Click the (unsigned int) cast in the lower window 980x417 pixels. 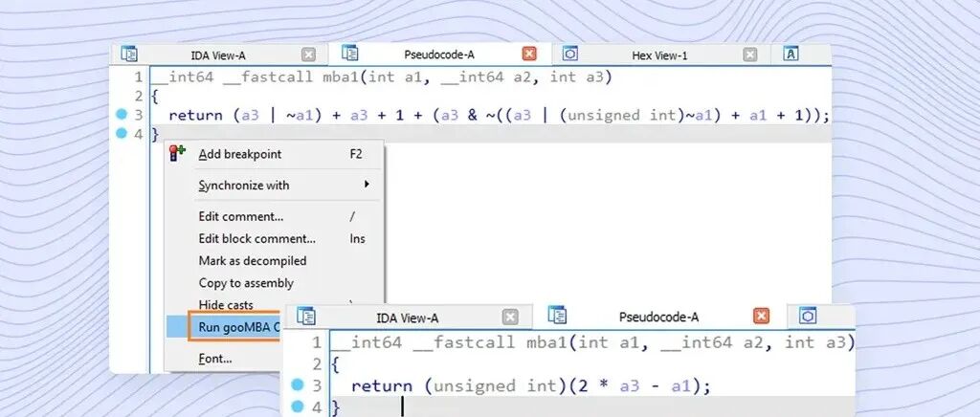(x=497, y=386)
